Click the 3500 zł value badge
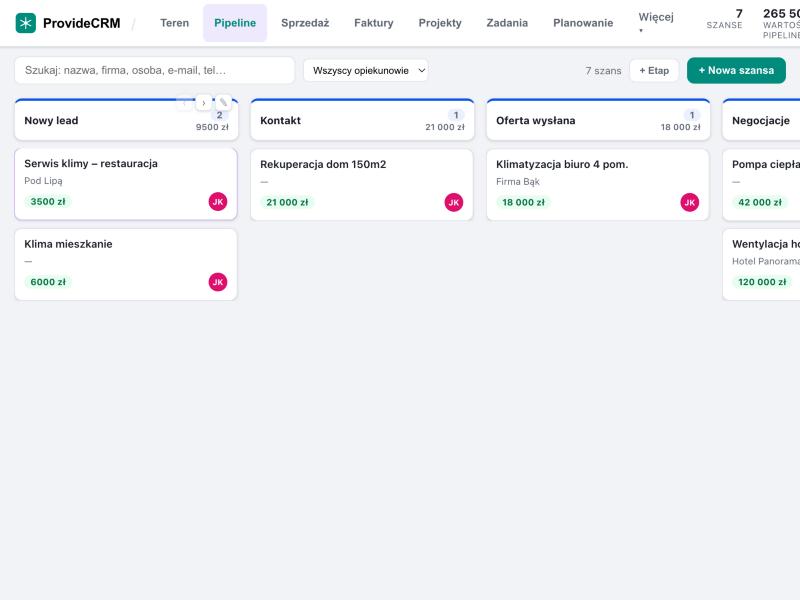Viewport: 800px width, 600px height. (48, 202)
